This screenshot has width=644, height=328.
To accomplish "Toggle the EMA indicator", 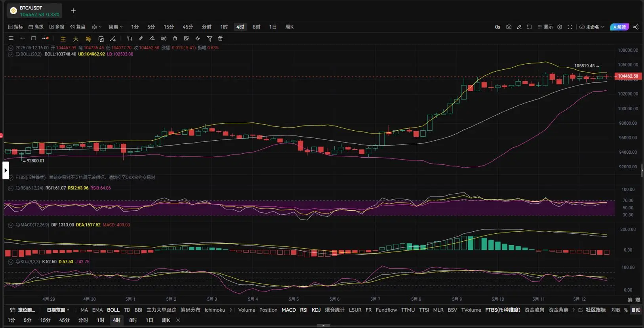I will pos(97,310).
